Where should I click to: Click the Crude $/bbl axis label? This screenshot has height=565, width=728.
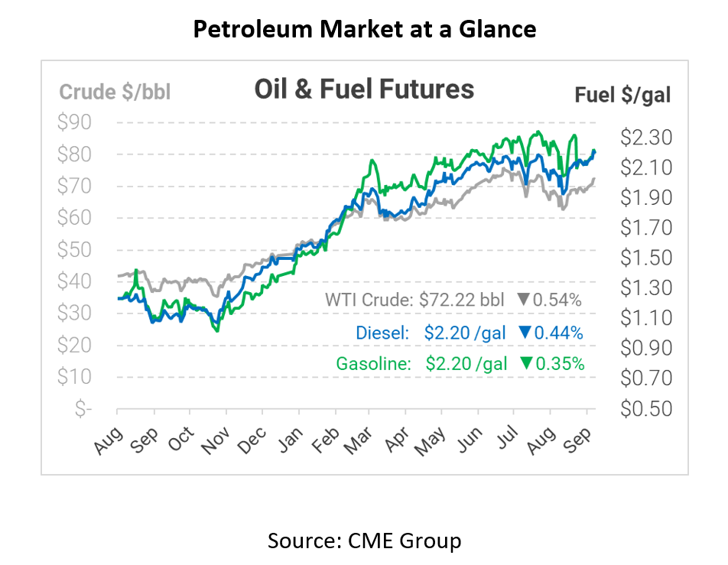pyautogui.click(x=115, y=93)
